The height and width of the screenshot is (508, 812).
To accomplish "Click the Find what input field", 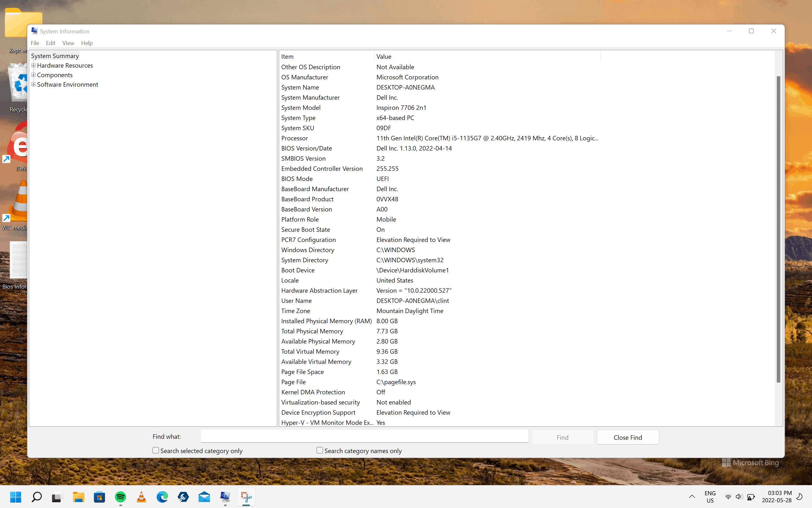I will (364, 436).
